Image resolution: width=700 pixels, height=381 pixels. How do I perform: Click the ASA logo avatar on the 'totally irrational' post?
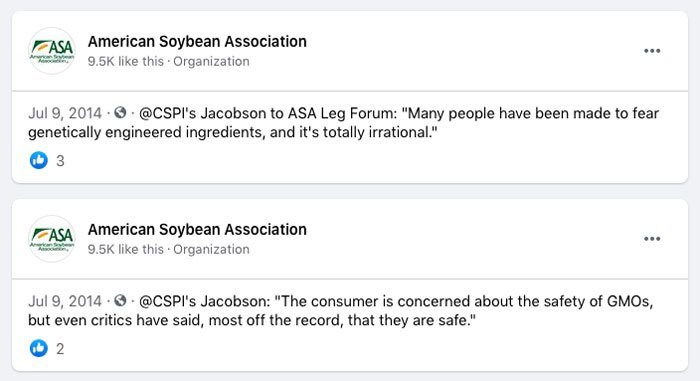click(52, 50)
